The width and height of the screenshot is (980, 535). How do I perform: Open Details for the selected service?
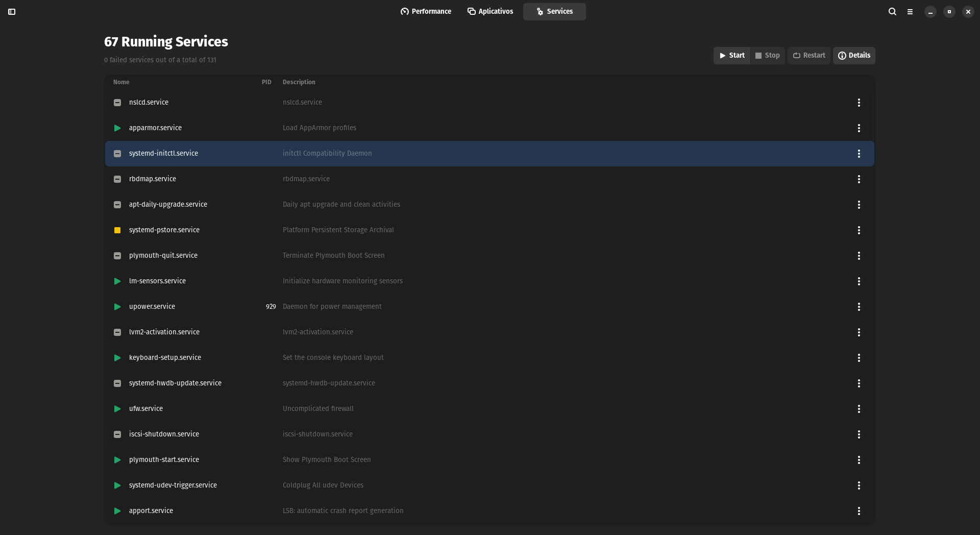[x=854, y=55]
